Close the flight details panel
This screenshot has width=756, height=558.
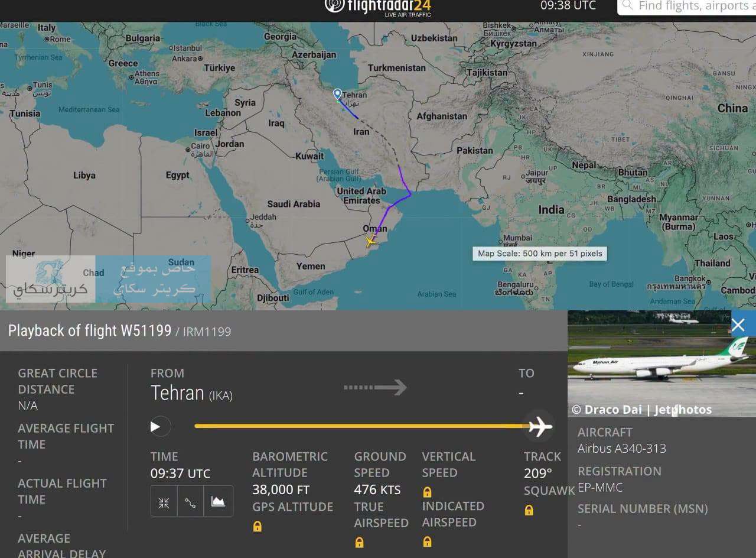[x=738, y=325]
